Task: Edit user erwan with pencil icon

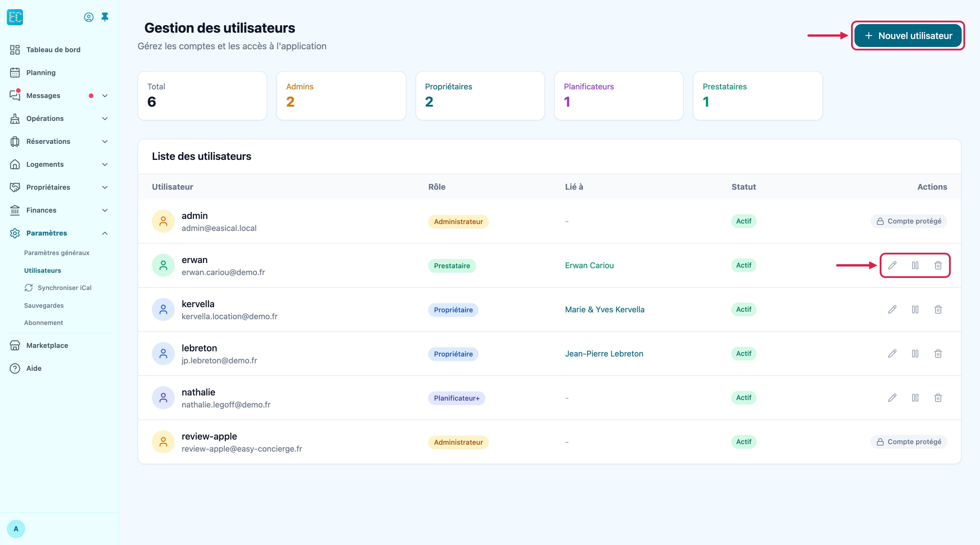Action: click(892, 265)
